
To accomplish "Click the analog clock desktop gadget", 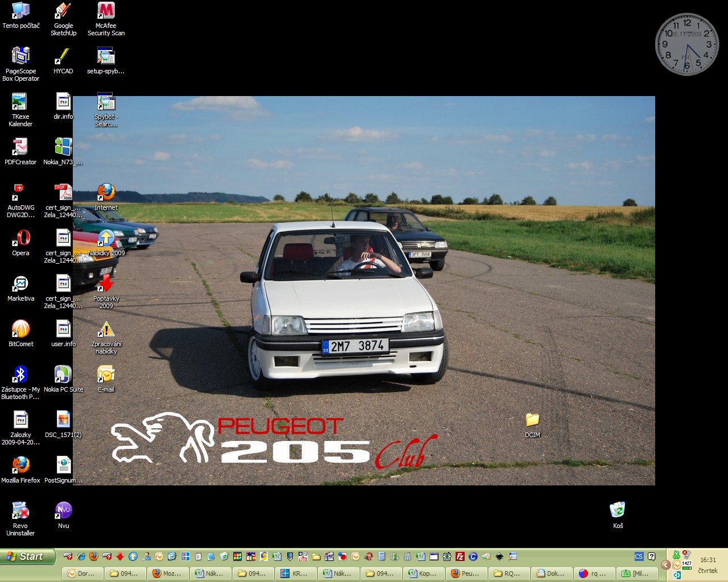I will (686, 44).
